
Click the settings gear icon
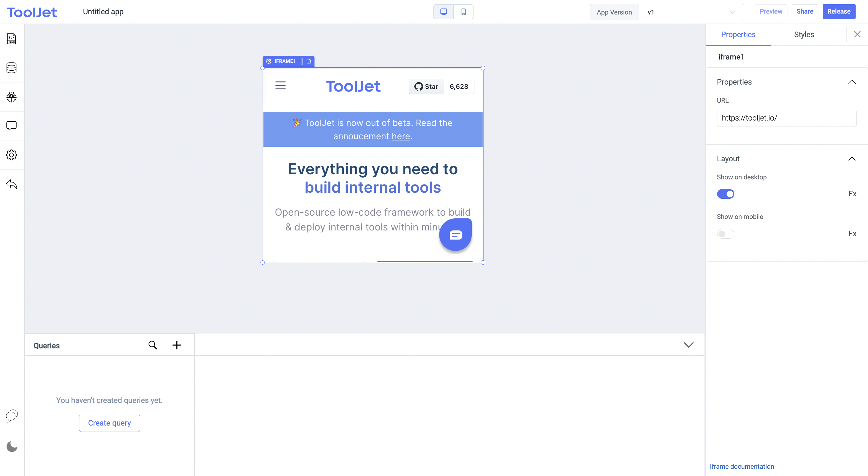12,155
